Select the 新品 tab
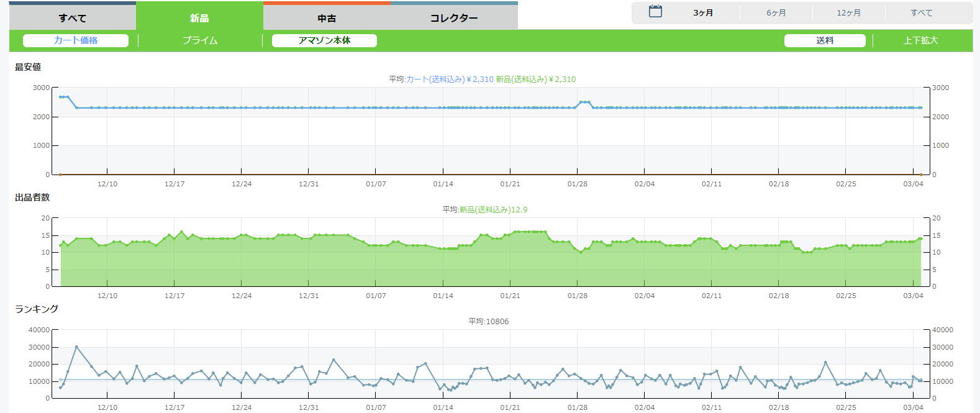Screen dimensions: 980x413 click(x=199, y=18)
